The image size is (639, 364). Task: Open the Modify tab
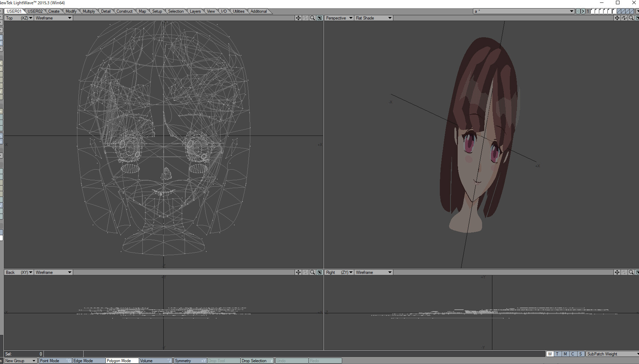click(x=71, y=11)
